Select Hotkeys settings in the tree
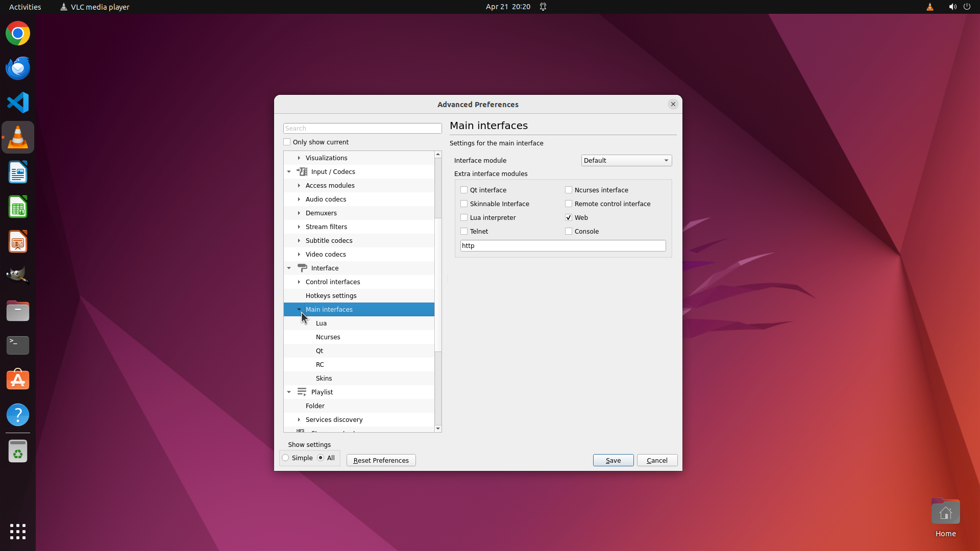The width and height of the screenshot is (980, 551). click(331, 295)
